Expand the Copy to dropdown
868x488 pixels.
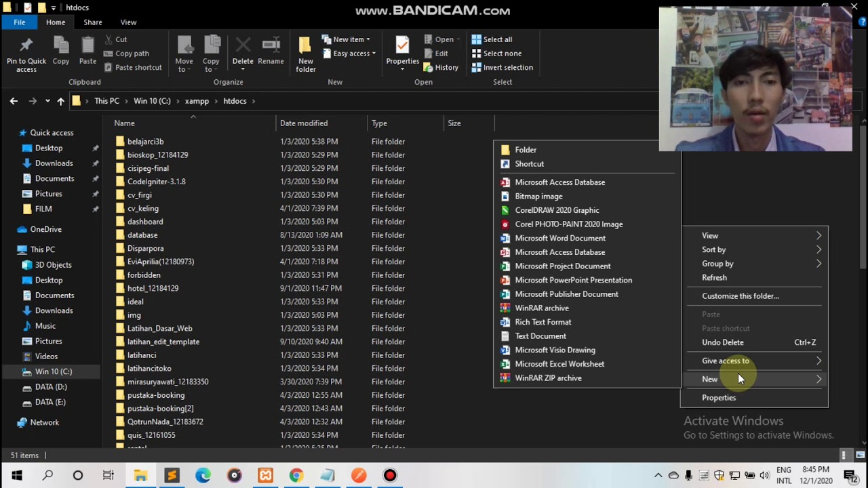pyautogui.click(x=211, y=54)
